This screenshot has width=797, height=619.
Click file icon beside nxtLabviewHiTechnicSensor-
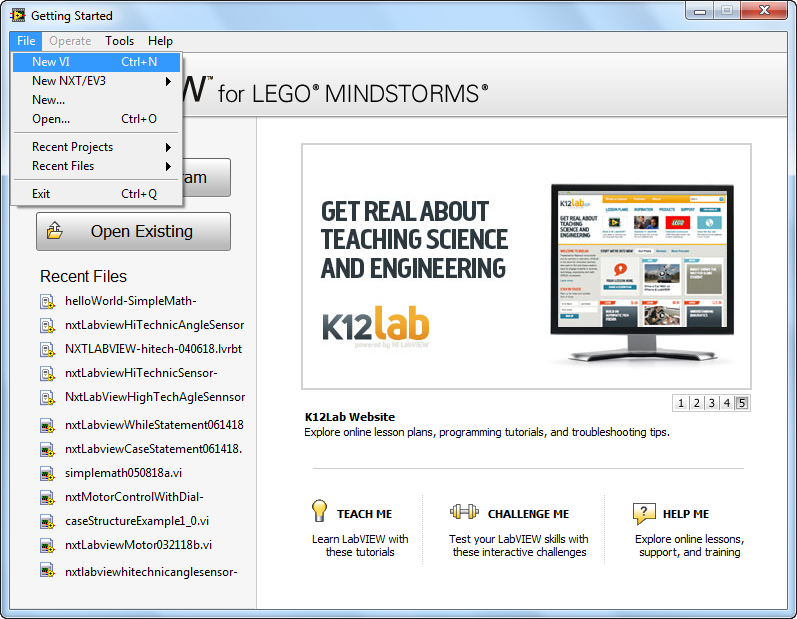pos(47,374)
